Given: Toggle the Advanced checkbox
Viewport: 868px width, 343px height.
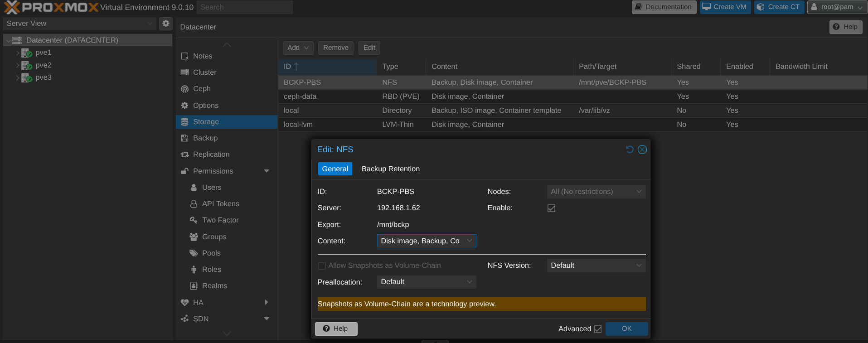Looking at the screenshot, I should 598,329.
